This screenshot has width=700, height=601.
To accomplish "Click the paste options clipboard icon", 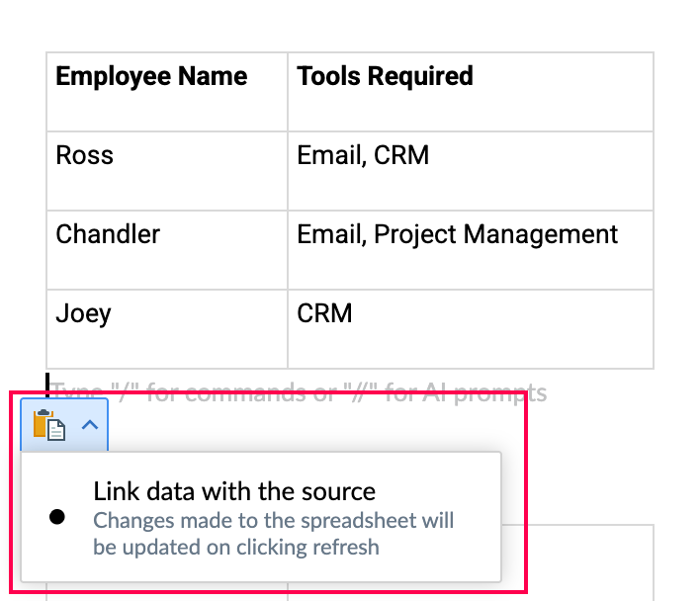I will [x=49, y=425].
